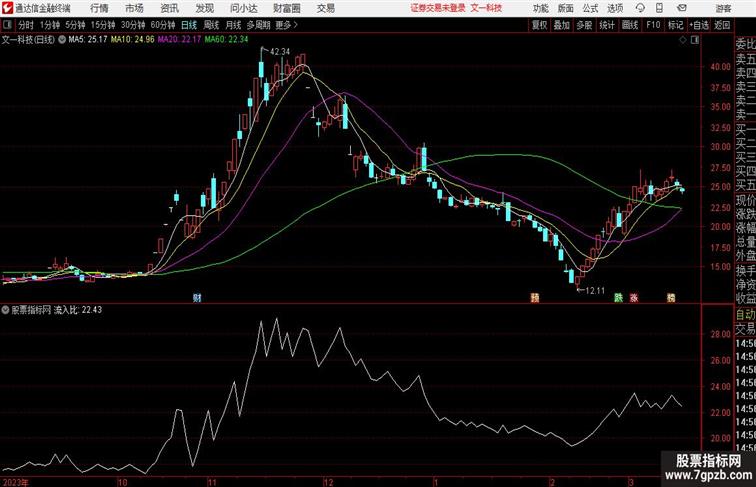The width and height of the screenshot is (756, 487).
Task: Switch to 分时 intraday chart
Action: [x=26, y=25]
